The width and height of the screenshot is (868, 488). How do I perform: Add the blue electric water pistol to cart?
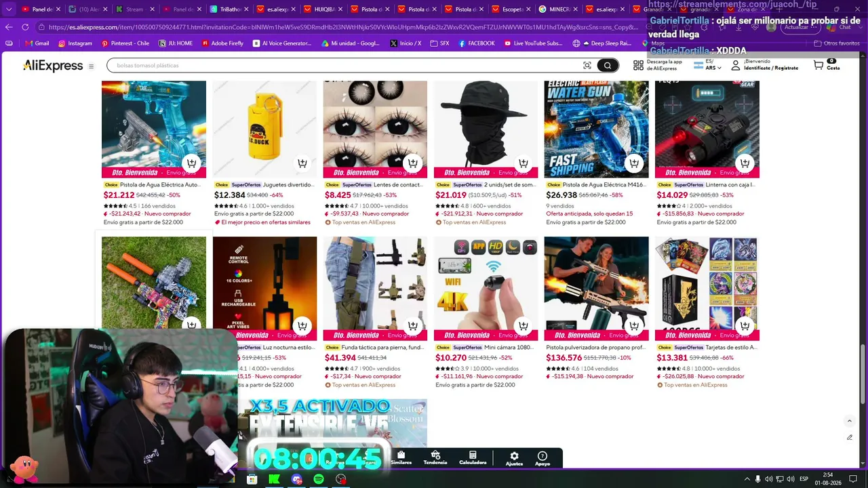tap(191, 163)
